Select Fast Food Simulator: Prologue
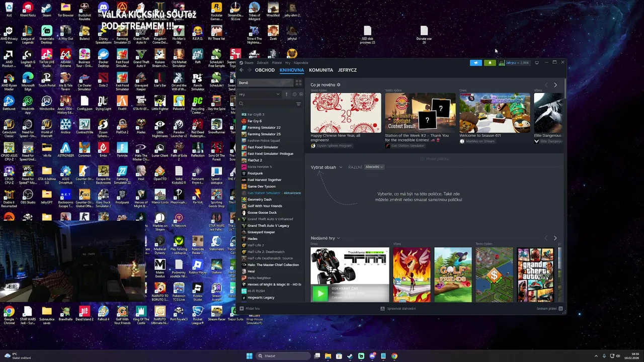The width and height of the screenshot is (644, 362). (270, 154)
